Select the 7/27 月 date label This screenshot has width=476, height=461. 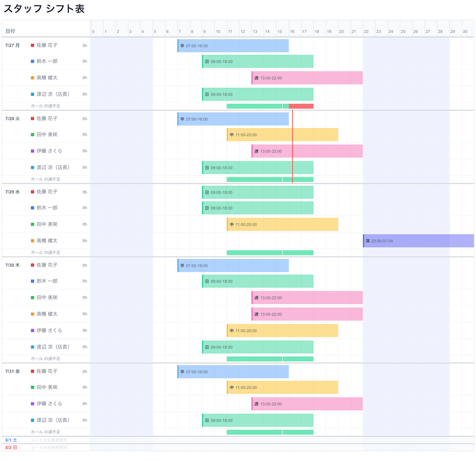pos(13,46)
